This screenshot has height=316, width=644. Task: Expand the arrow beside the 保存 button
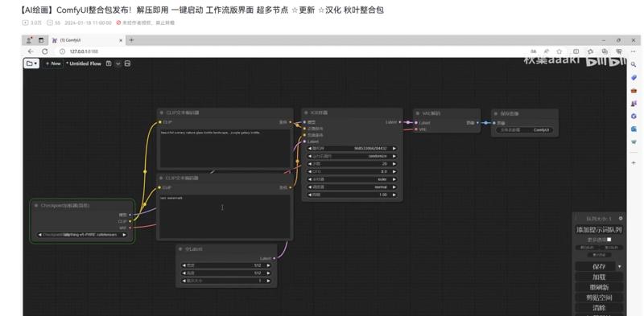620,267
